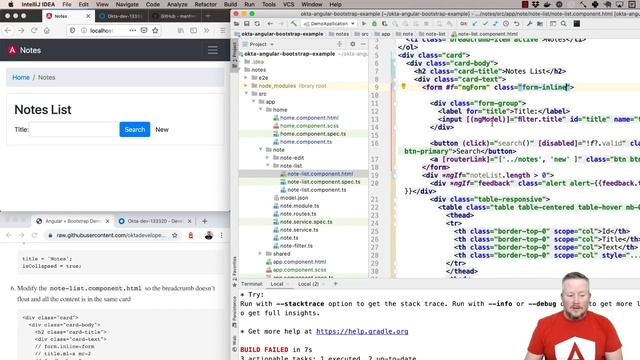The height and width of the screenshot is (360, 640).
Task: Open note.service.ts in project tree
Action: (299, 230)
